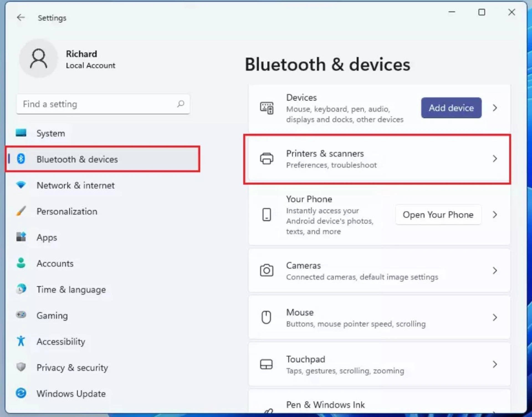Open Accessibility via its figure icon

(x=21, y=341)
